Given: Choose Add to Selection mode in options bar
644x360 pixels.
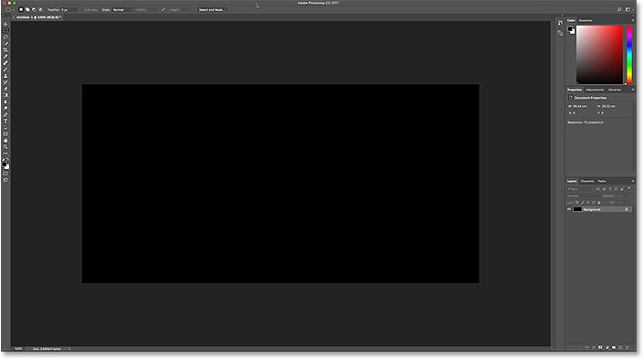Looking at the screenshot, I should pyautogui.click(x=27, y=9).
